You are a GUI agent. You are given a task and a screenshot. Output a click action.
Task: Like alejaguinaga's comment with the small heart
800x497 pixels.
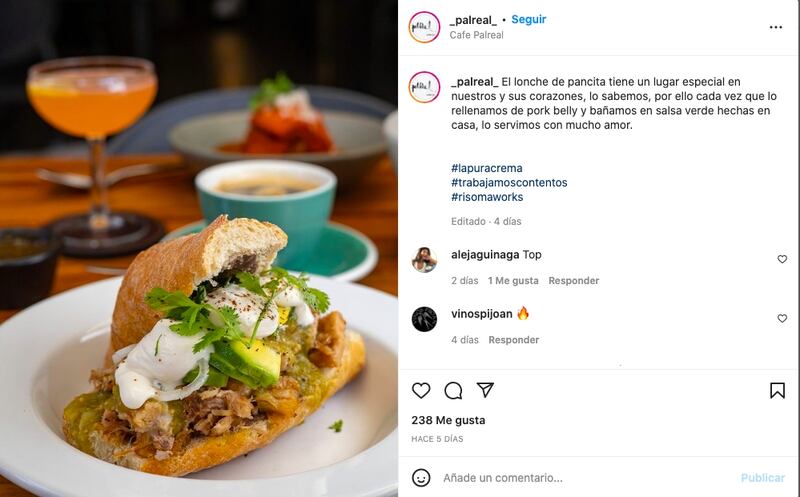pyautogui.click(x=782, y=259)
